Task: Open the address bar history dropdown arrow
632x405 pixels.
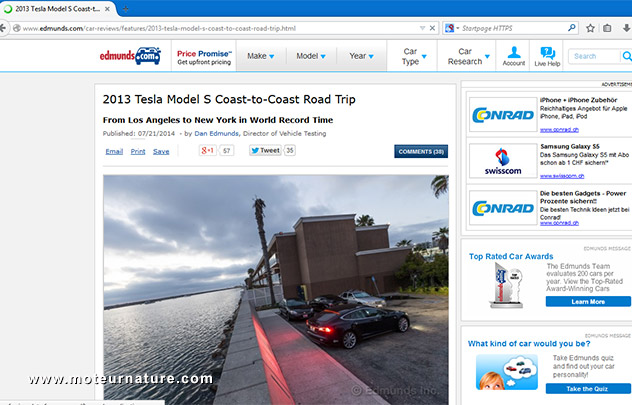Action: click(x=422, y=28)
